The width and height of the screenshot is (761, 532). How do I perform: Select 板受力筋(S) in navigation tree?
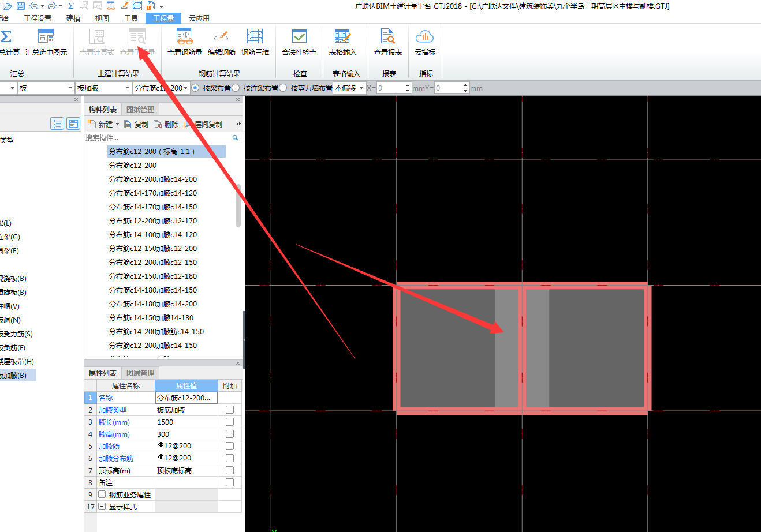pyautogui.click(x=16, y=334)
